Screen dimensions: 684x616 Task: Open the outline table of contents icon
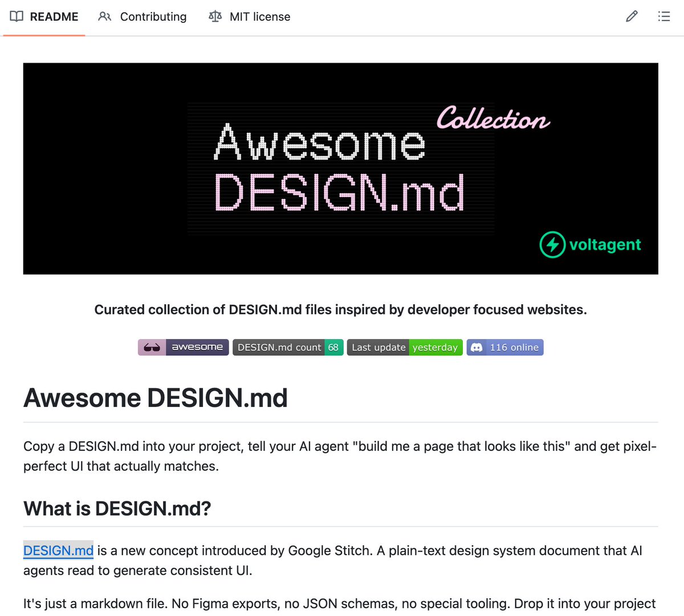[x=663, y=17]
